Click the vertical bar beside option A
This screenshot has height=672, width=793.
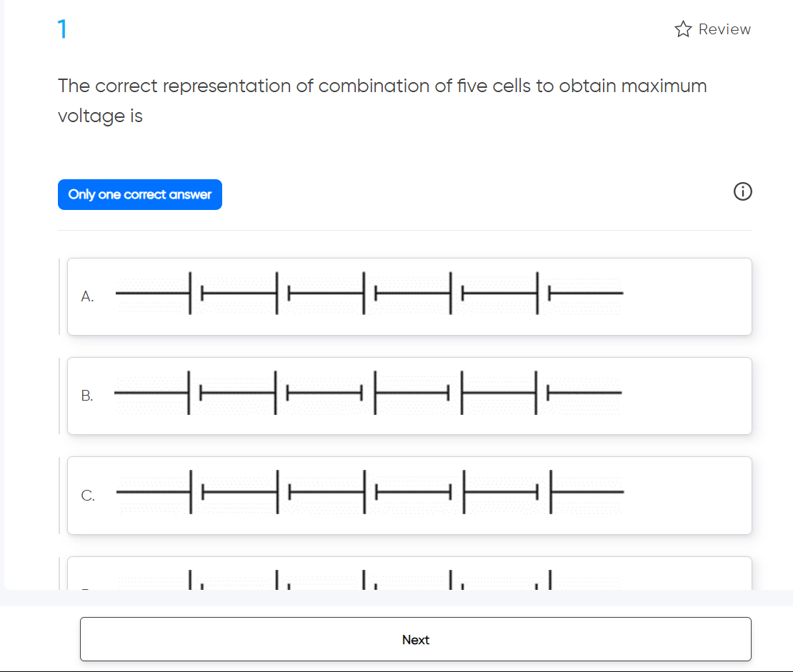pos(59,296)
